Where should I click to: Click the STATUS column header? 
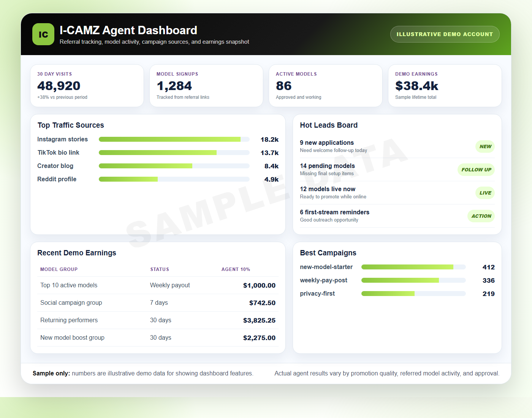160,269
